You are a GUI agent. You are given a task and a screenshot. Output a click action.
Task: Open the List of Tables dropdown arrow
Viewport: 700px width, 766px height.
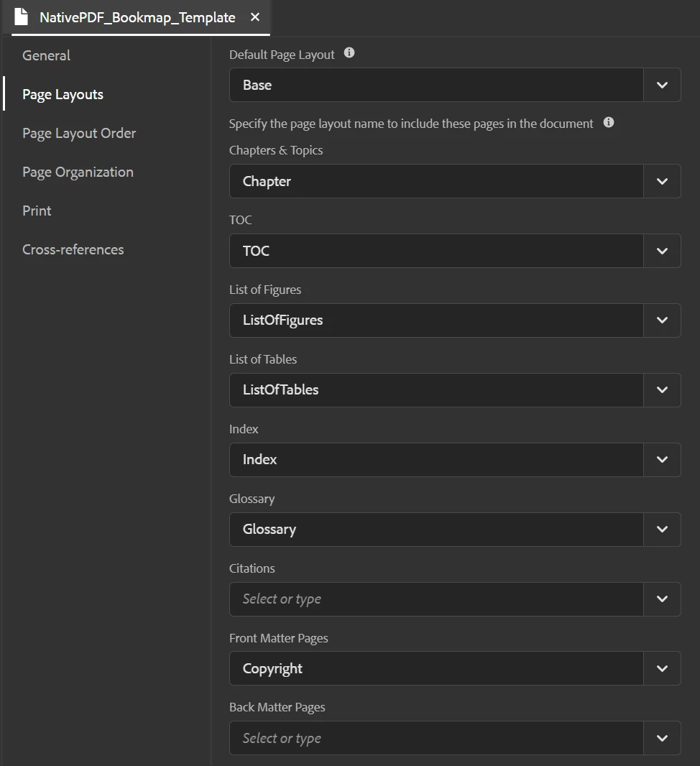(662, 390)
